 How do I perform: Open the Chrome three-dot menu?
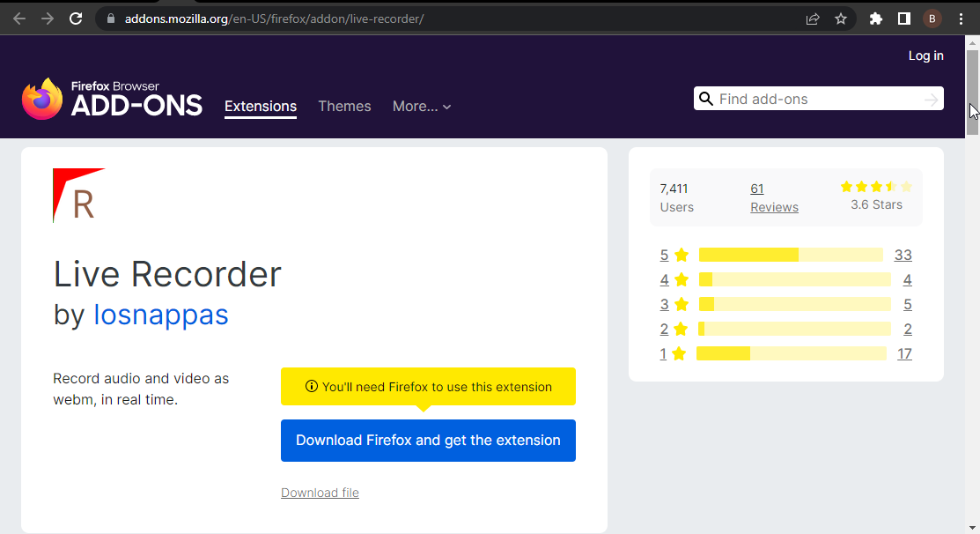pyautogui.click(x=961, y=19)
